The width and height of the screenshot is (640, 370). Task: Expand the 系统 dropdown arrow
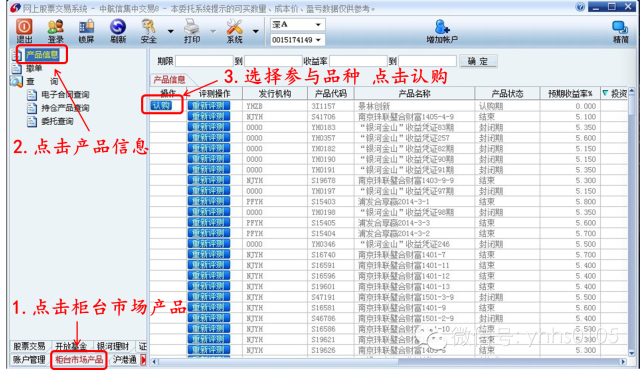(256, 31)
